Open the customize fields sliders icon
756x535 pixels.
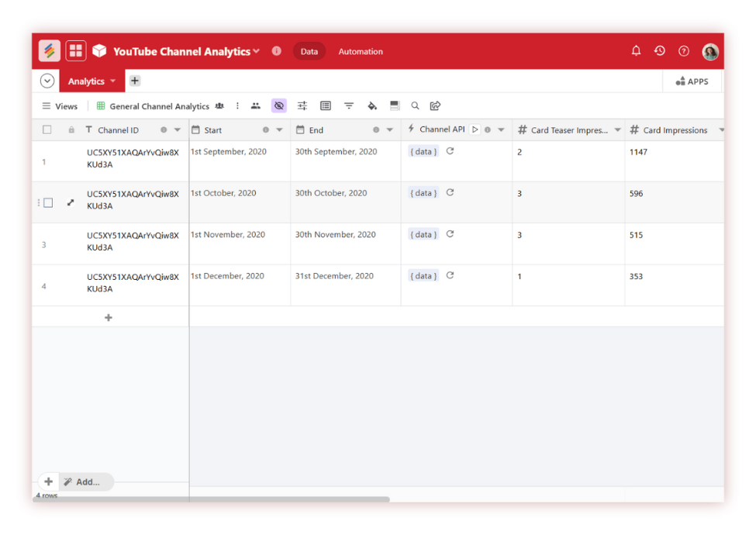click(x=302, y=105)
